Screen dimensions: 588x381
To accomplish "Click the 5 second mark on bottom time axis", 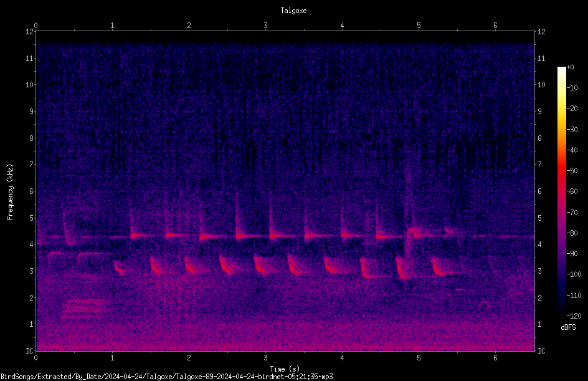I will tap(419, 358).
